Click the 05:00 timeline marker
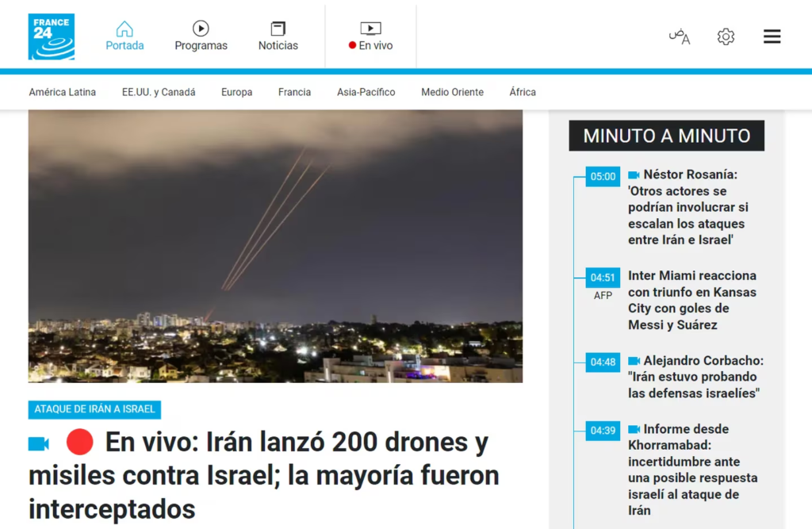 (603, 176)
